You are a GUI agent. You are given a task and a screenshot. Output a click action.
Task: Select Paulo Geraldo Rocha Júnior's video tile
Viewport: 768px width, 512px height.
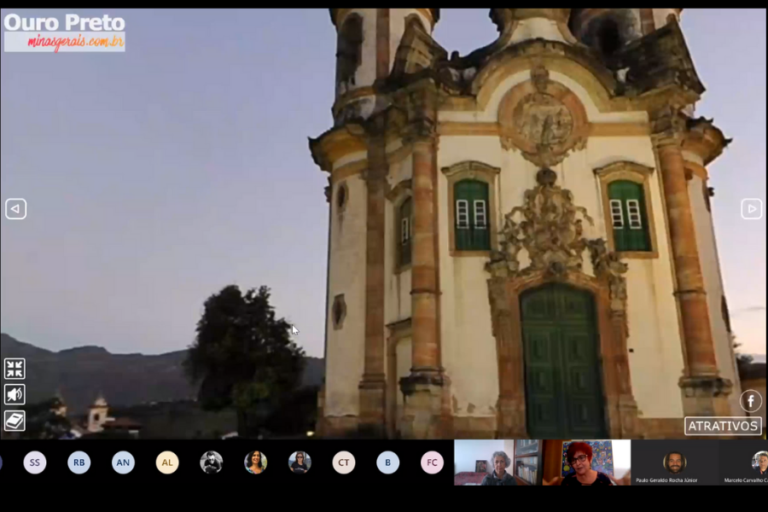point(674,462)
